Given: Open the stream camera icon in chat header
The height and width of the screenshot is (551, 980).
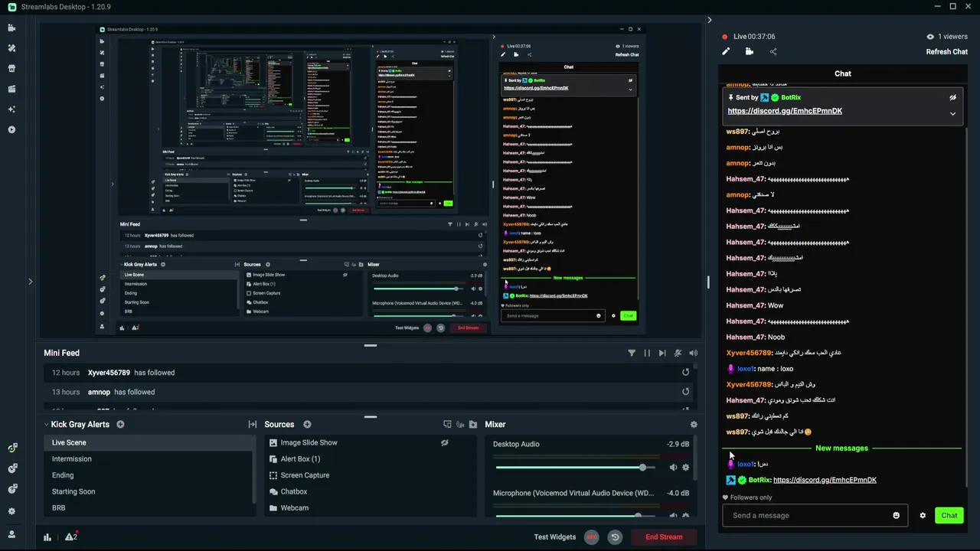Looking at the screenshot, I should pos(749,51).
